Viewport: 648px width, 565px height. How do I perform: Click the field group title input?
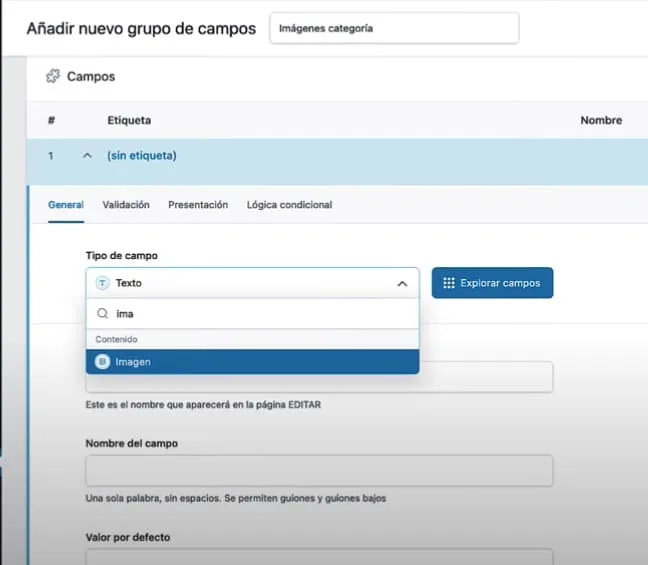[x=394, y=28]
